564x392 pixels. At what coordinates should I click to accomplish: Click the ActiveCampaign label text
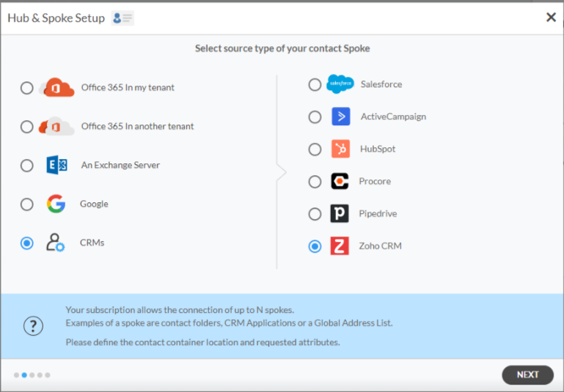(393, 117)
